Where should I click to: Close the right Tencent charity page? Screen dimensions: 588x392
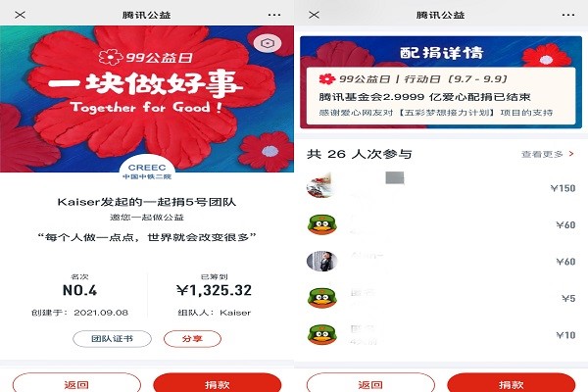coord(315,15)
